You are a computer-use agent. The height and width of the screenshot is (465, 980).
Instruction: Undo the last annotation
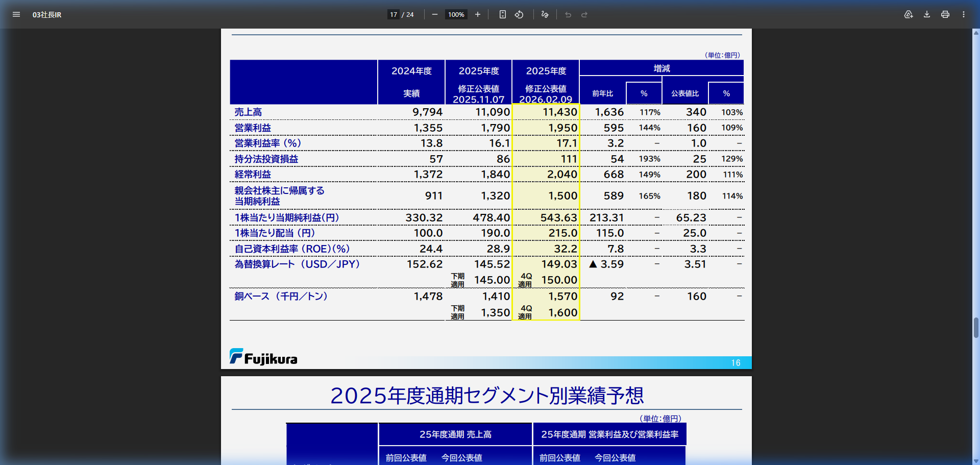pos(568,15)
